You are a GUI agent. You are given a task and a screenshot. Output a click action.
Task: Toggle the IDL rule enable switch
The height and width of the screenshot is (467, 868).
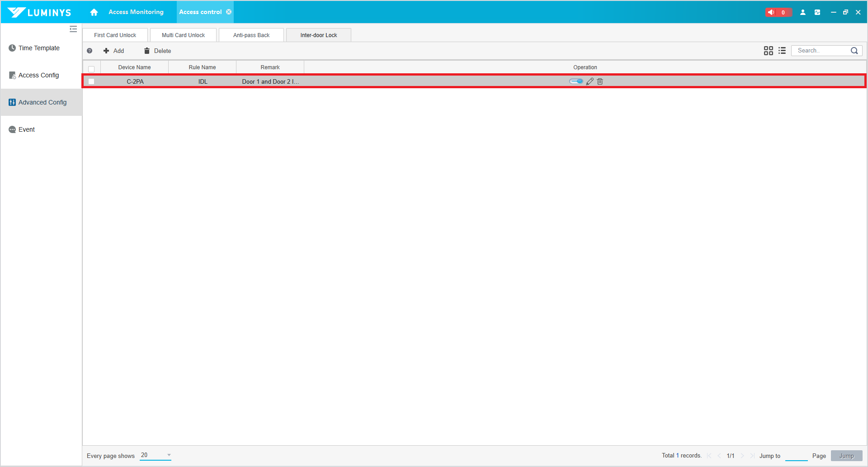[x=576, y=81]
